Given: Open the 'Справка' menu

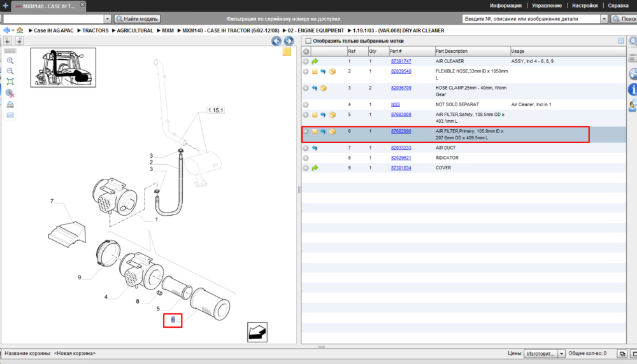Looking at the screenshot, I should (619, 6).
